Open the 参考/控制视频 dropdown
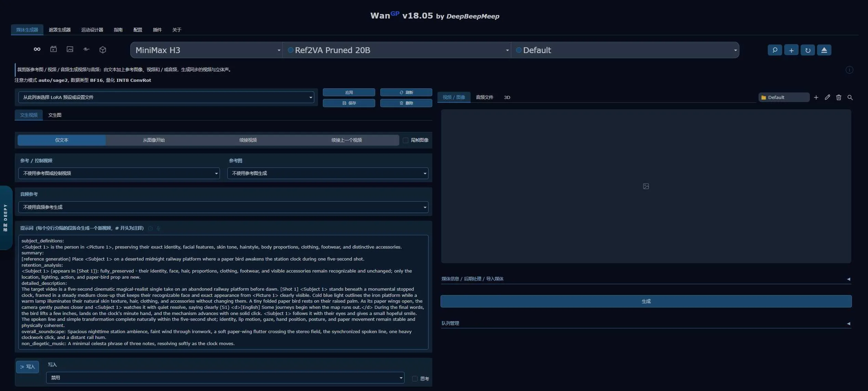This screenshot has height=391, width=868. [119, 173]
